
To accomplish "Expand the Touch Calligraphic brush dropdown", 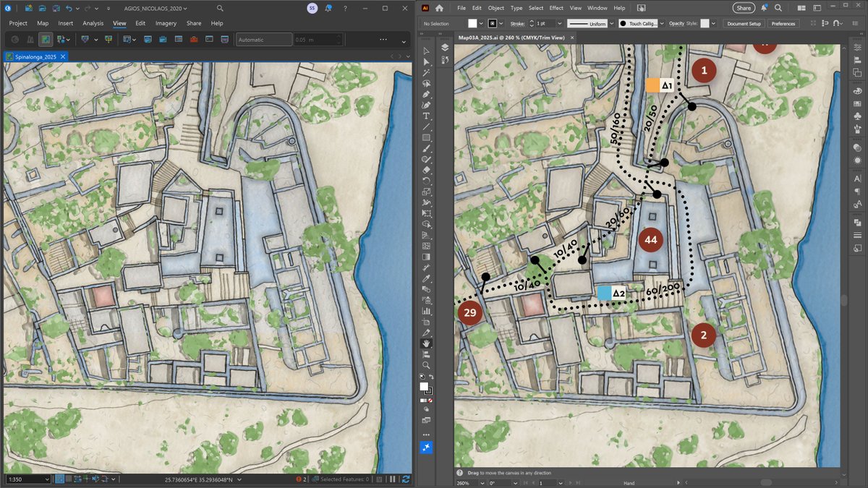I will (x=660, y=23).
